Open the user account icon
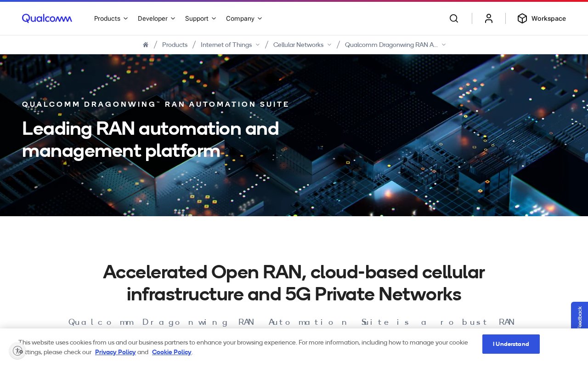This screenshot has height=368, width=588. pos(489,18)
